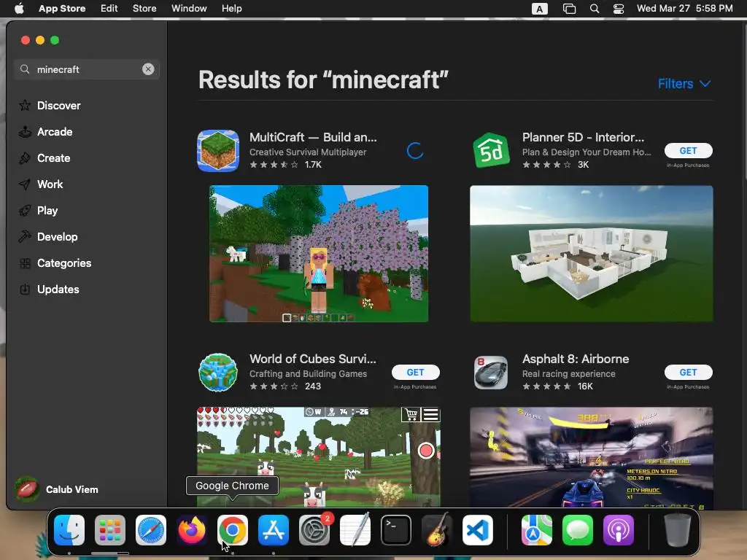View the MultiCraft gameplay screenshot

[x=319, y=254]
